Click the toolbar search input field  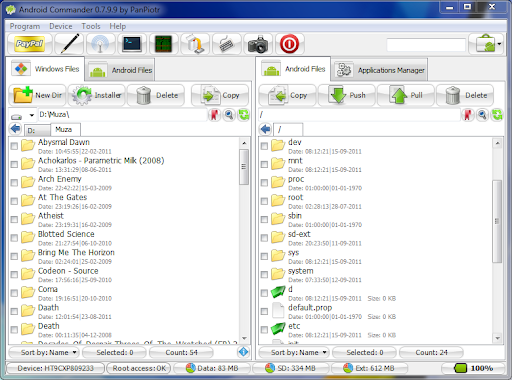pos(426,44)
